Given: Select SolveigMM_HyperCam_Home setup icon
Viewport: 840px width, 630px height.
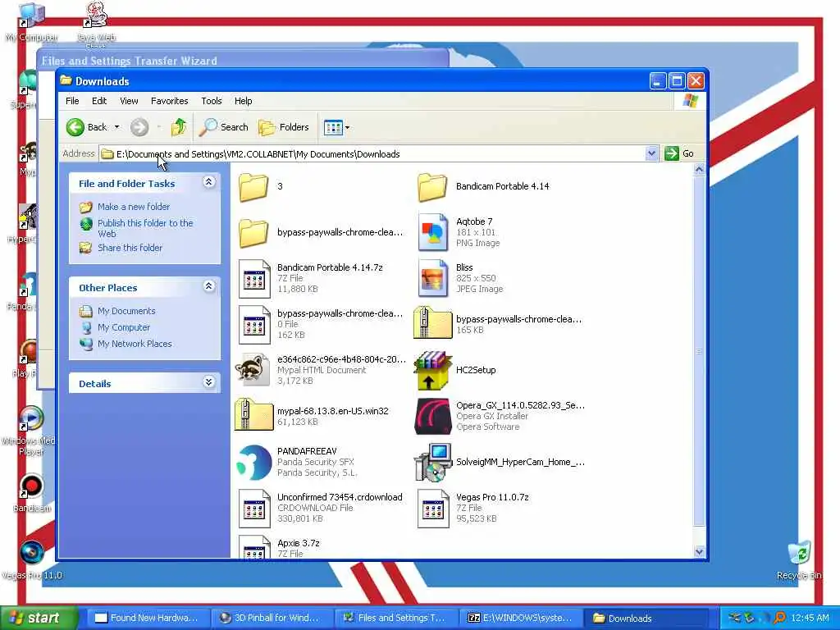Looking at the screenshot, I should pyautogui.click(x=433, y=462).
